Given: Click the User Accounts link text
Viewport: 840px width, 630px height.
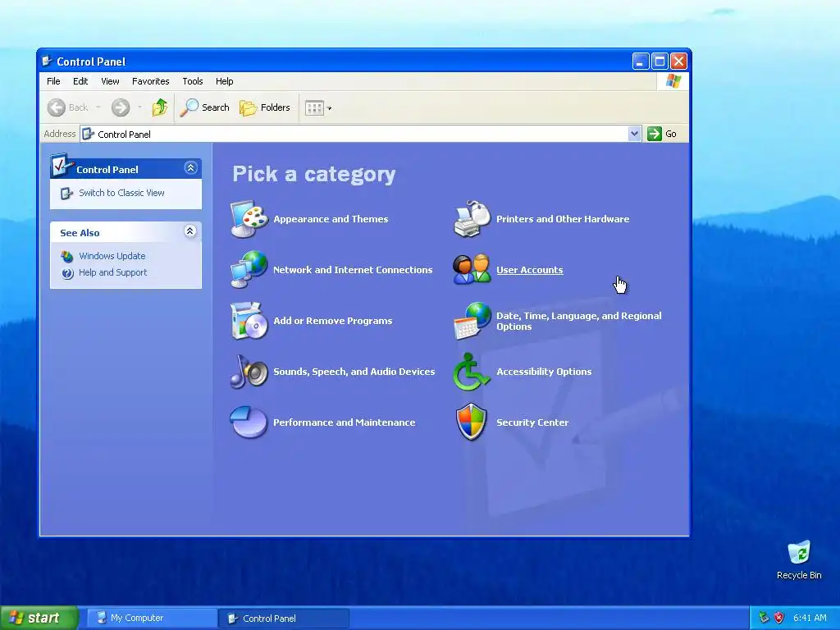Looking at the screenshot, I should [x=530, y=270].
